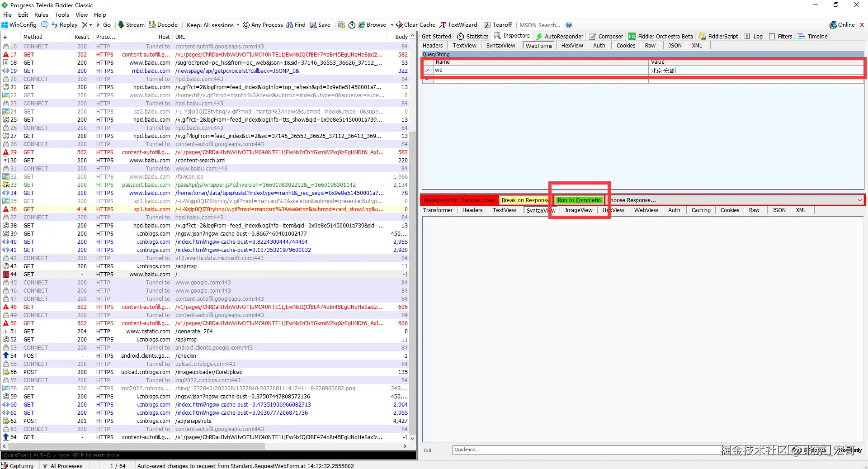This screenshot has height=469, width=868.
Task: Click the camera screenshot toolbar icon
Action: (341, 25)
